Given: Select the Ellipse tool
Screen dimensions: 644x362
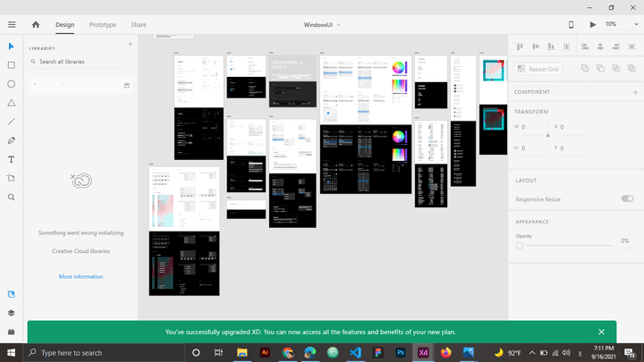Looking at the screenshot, I should [x=12, y=84].
